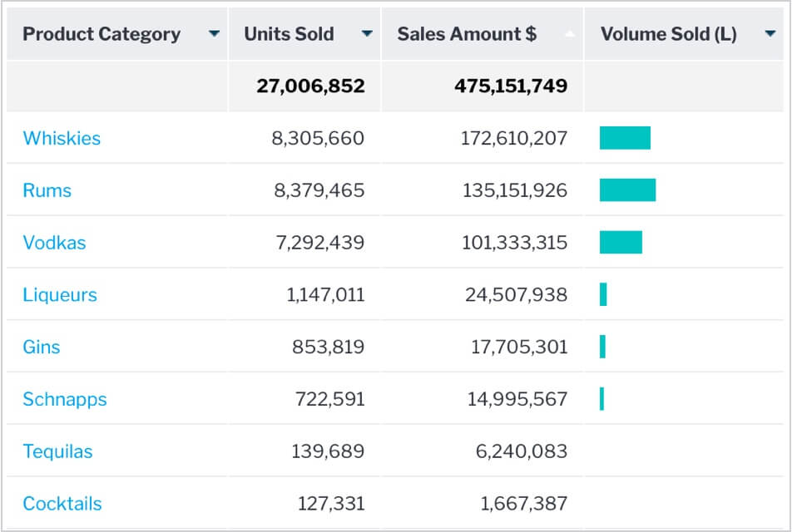
Task: Open the Gins category link
Action: point(41,347)
